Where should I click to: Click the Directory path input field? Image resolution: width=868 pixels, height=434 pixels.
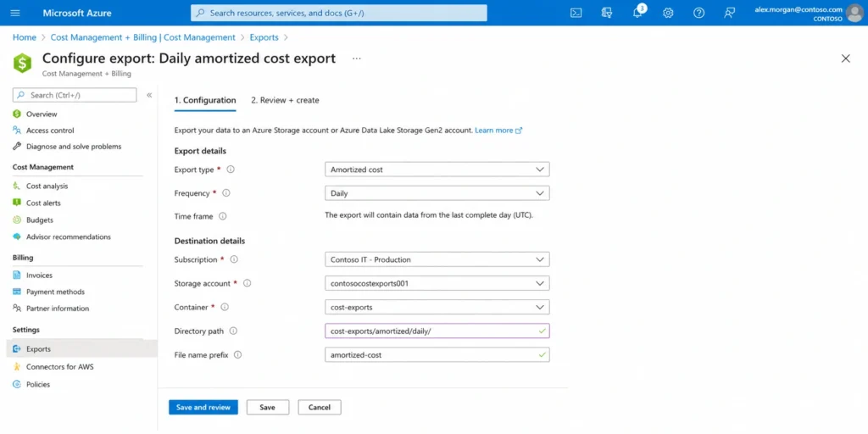(x=437, y=331)
